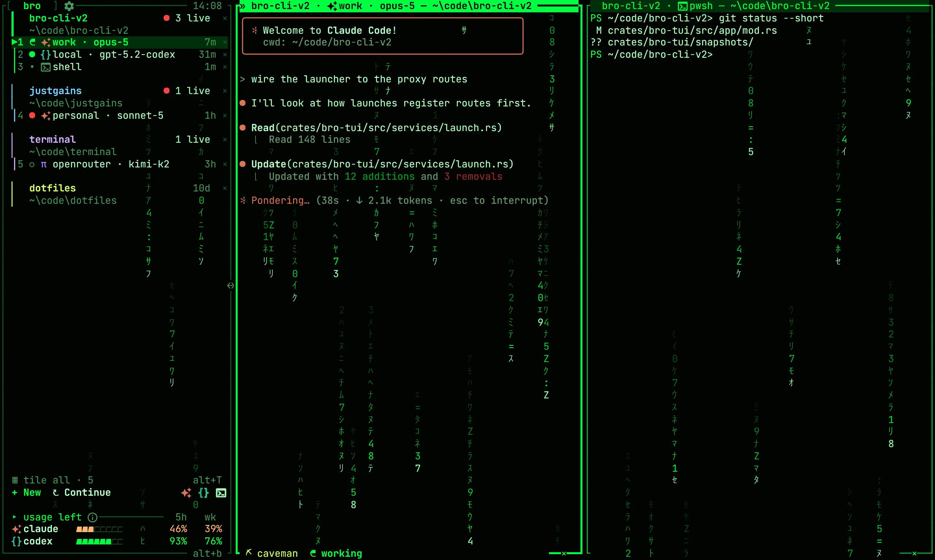Click the claude sparkle icon in usage

[x=17, y=529]
